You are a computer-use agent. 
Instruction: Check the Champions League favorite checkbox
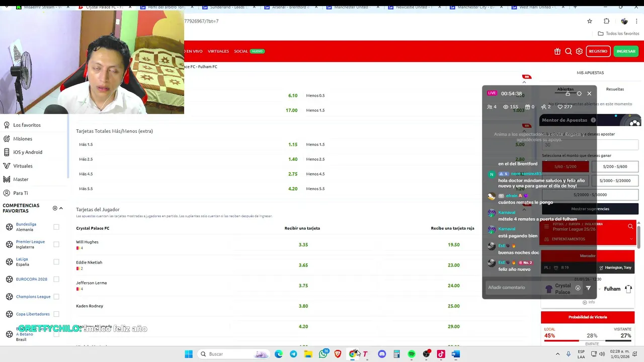click(56, 297)
